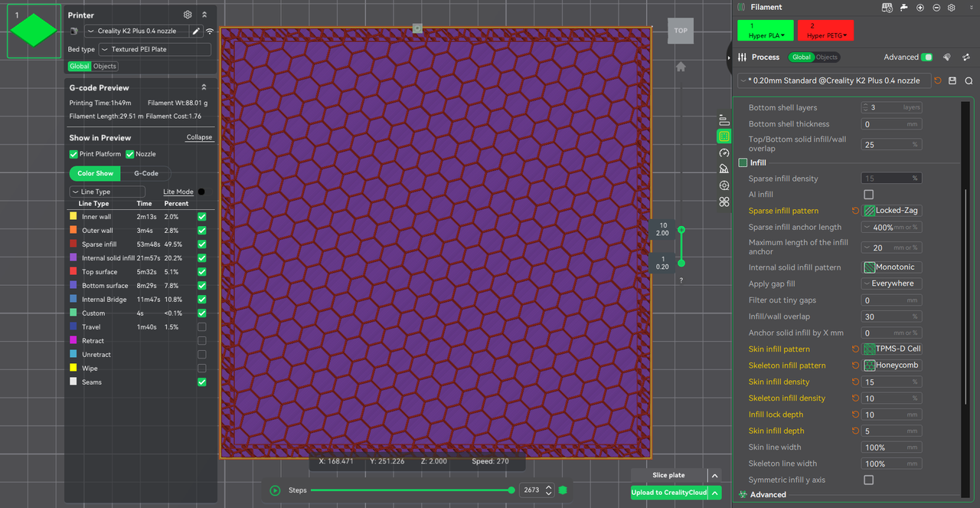Click the search magnifier icon beside the process preset
Viewport: 980px width, 508px height.
(x=969, y=80)
